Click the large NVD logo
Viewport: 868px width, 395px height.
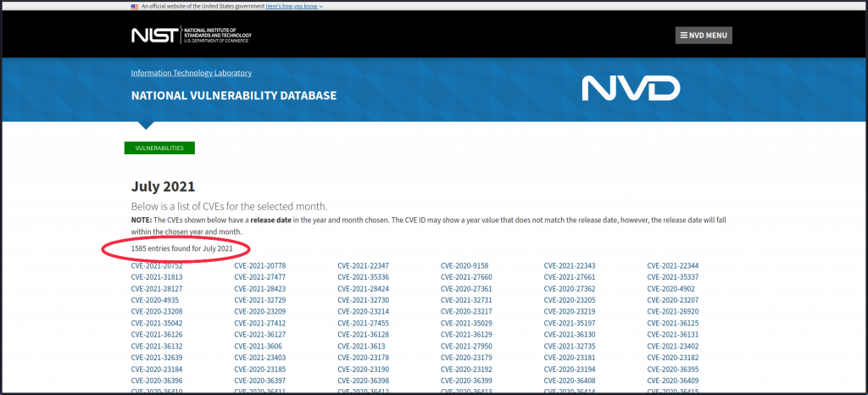pyautogui.click(x=631, y=88)
